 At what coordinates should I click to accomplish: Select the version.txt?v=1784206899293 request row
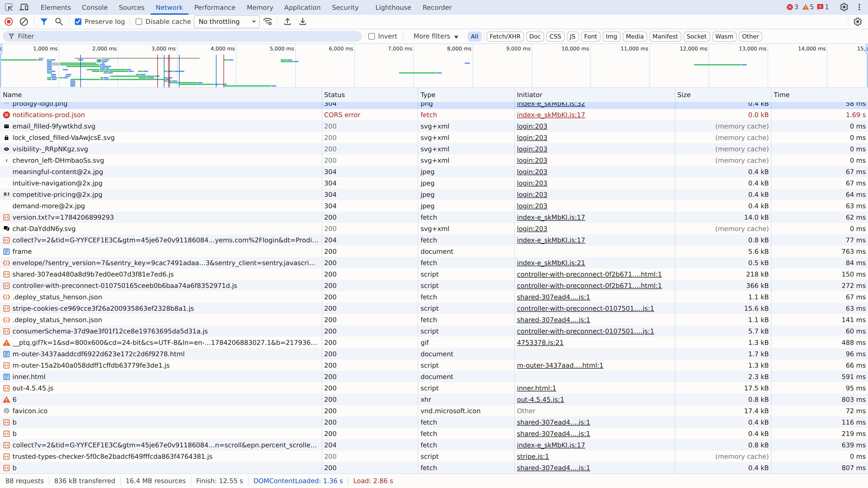coord(434,217)
